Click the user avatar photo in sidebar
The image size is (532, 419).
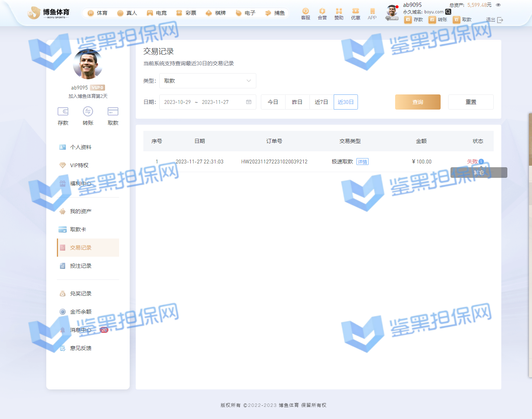[x=88, y=64]
